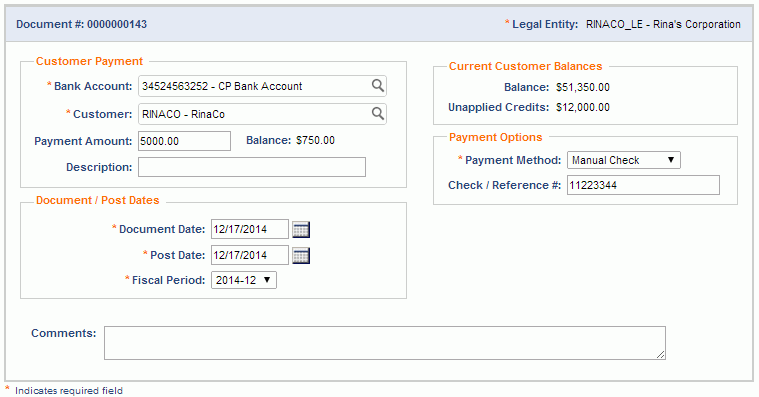The width and height of the screenshot is (759, 397).
Task: Click the Post Date text field
Action: [x=250, y=255]
